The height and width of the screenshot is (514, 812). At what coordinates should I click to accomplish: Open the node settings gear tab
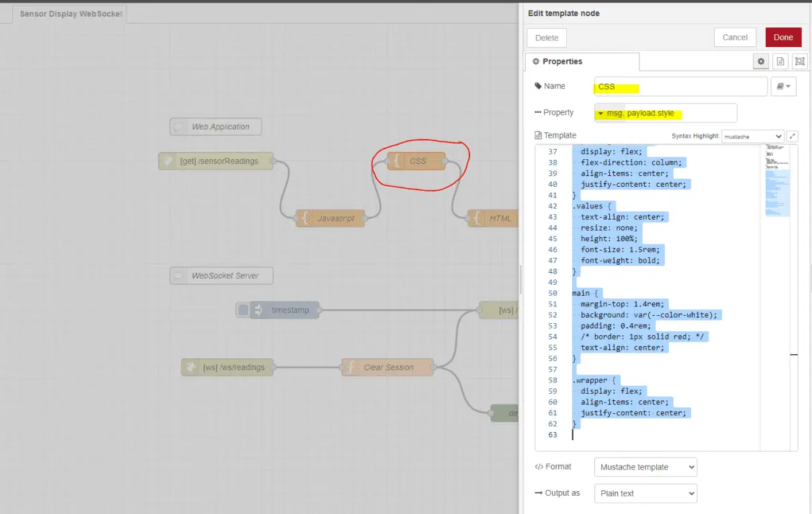point(761,61)
